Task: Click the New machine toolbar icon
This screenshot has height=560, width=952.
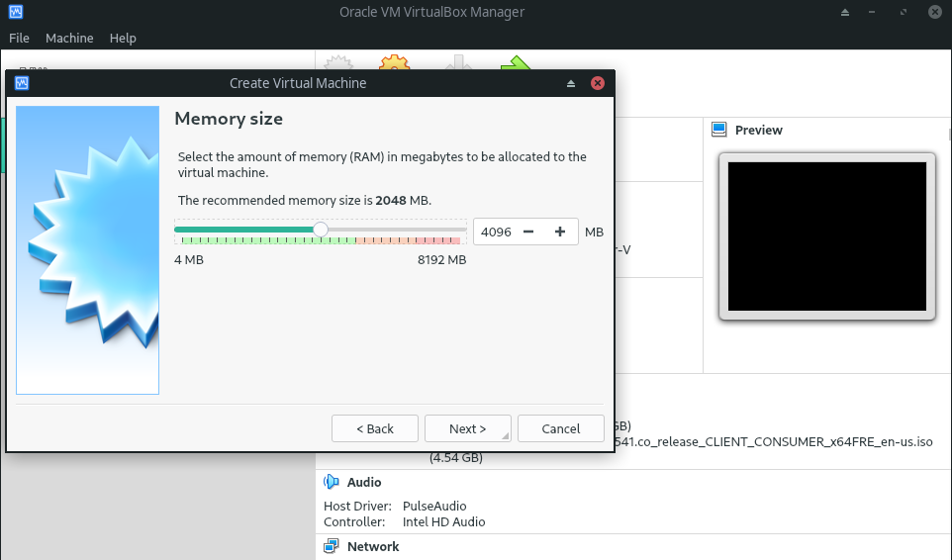Action: click(x=339, y=62)
